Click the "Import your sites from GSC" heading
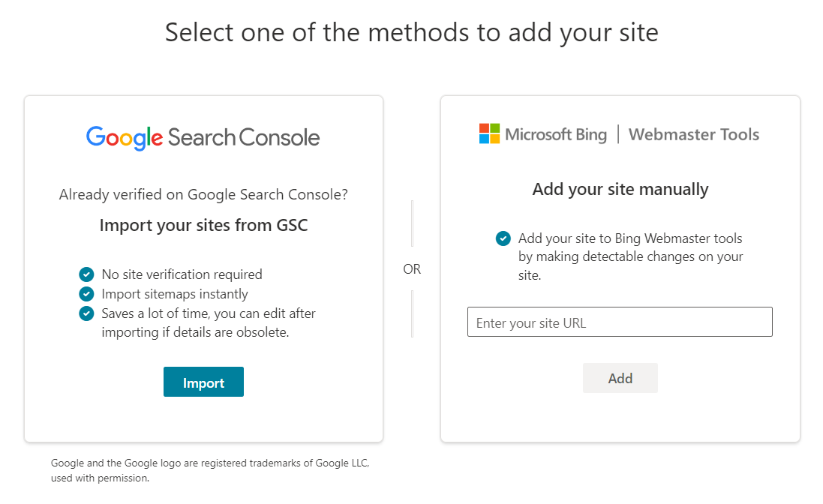The height and width of the screenshot is (504, 823). 203,224
